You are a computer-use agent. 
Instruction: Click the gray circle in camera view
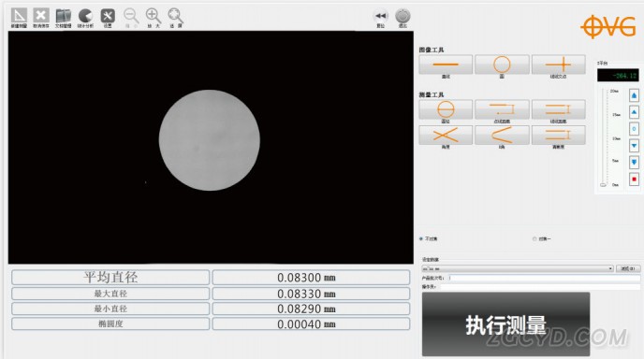coord(210,140)
